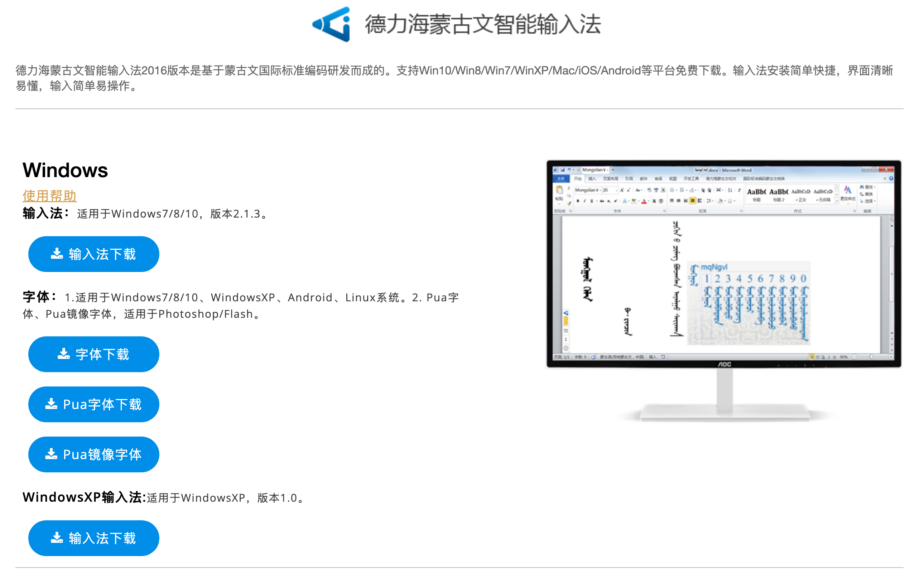Click download icon on Pua镜像字体 button
The height and width of the screenshot is (584, 924).
(x=52, y=454)
